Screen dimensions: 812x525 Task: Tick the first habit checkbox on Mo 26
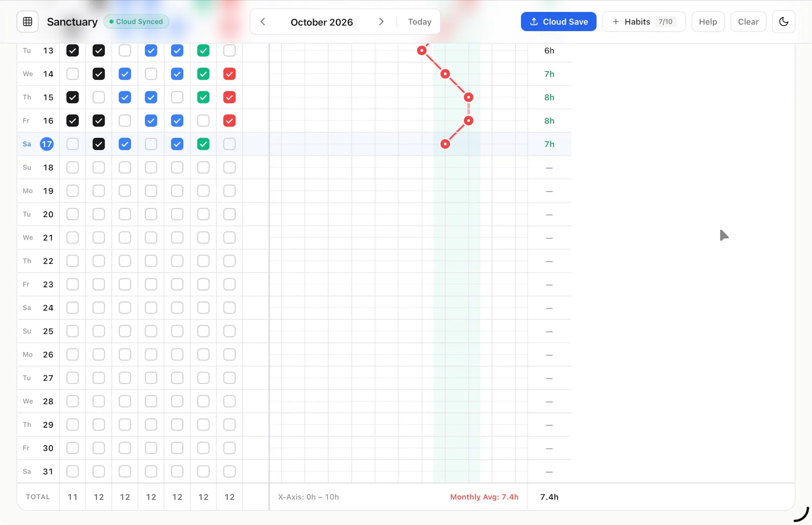tap(73, 355)
